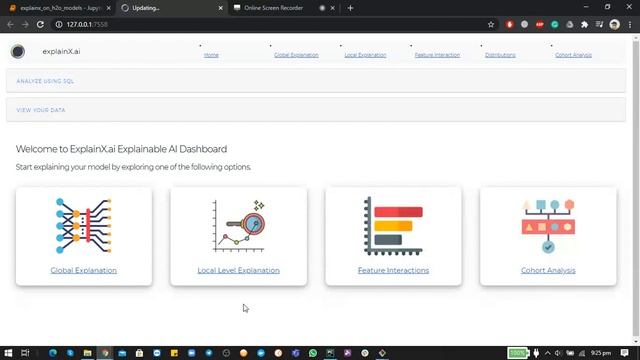Go back with the browser back arrow
Image resolution: width=640 pixels, height=360 pixels.
[x=10, y=24]
